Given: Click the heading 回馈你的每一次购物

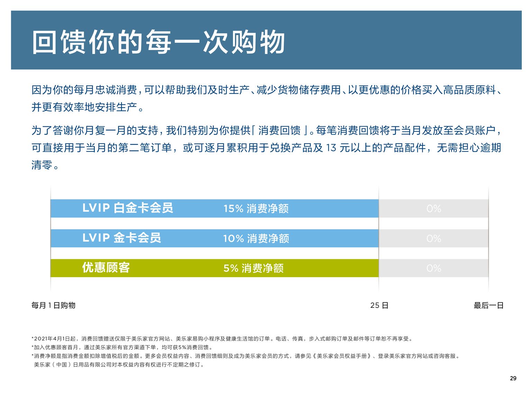Looking at the screenshot, I should tap(158, 42).
